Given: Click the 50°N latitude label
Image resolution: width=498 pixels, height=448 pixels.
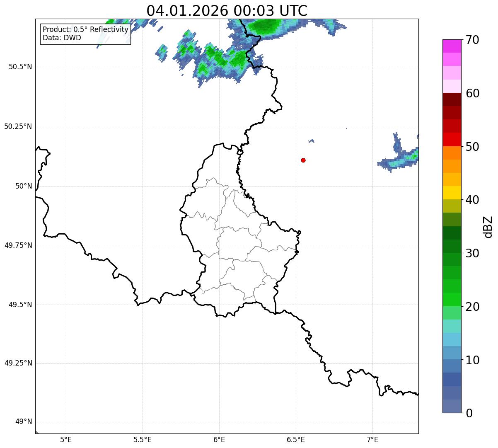Looking at the screenshot, I should [x=24, y=186].
